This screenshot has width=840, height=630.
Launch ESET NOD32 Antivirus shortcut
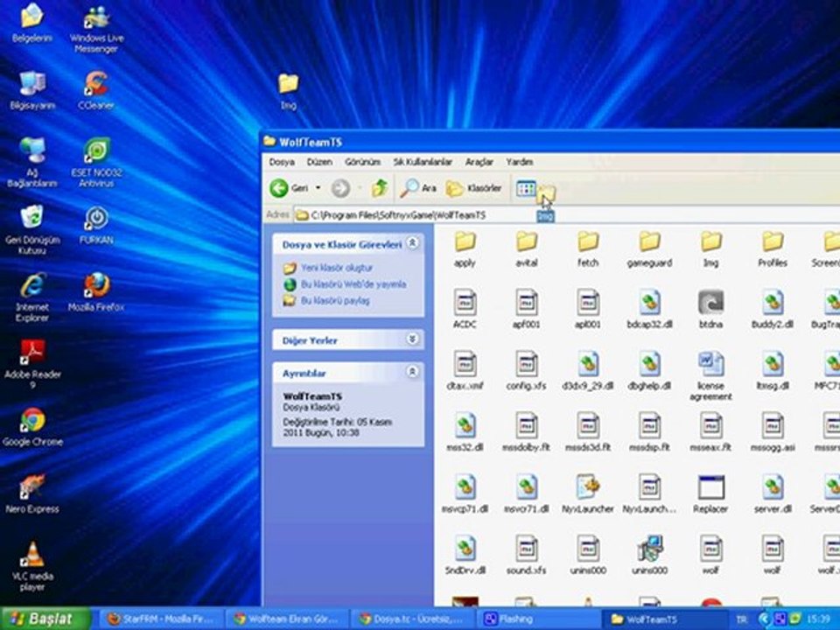(x=96, y=162)
